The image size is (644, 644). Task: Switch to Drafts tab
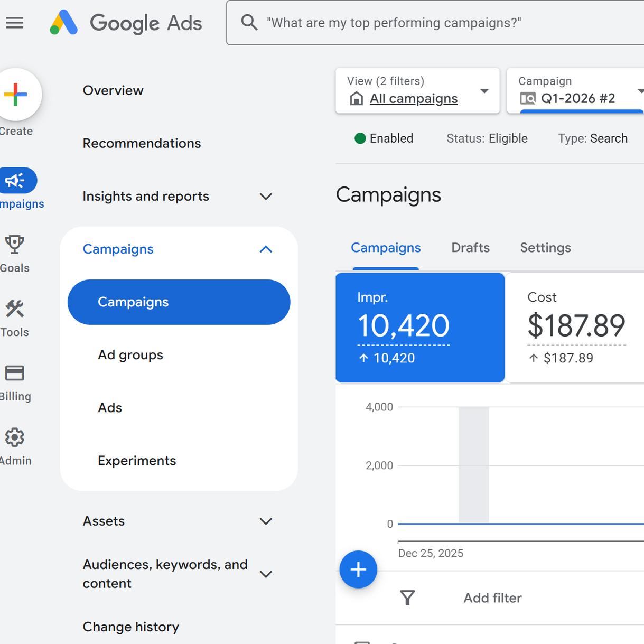point(470,248)
